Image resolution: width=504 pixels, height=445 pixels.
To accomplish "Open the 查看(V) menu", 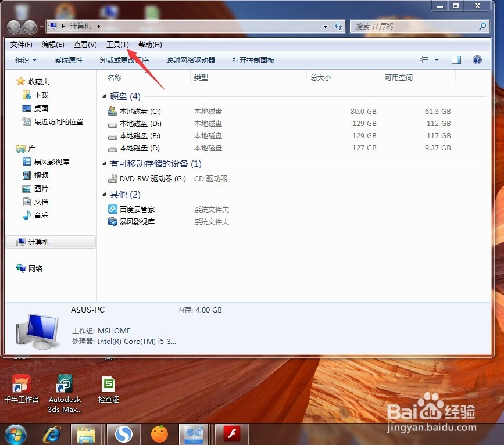I will click(85, 45).
